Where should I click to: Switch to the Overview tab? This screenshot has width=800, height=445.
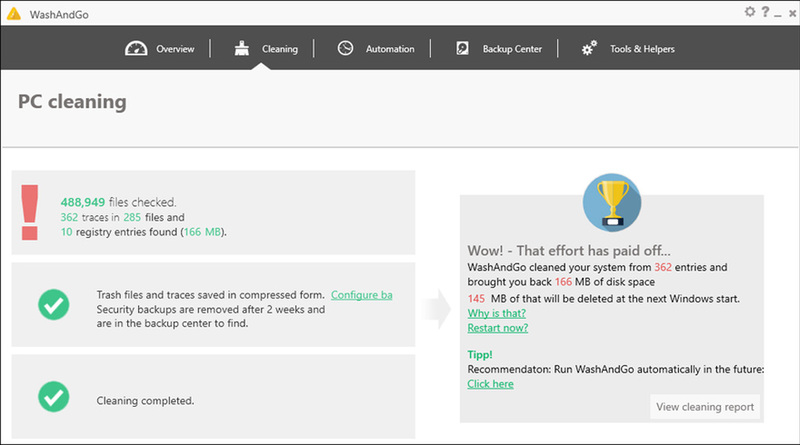175,49
